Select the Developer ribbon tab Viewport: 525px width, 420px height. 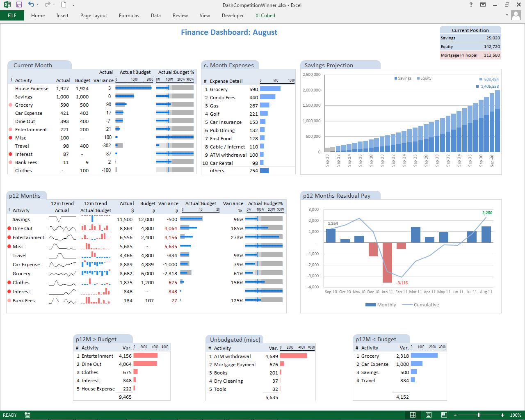point(233,16)
